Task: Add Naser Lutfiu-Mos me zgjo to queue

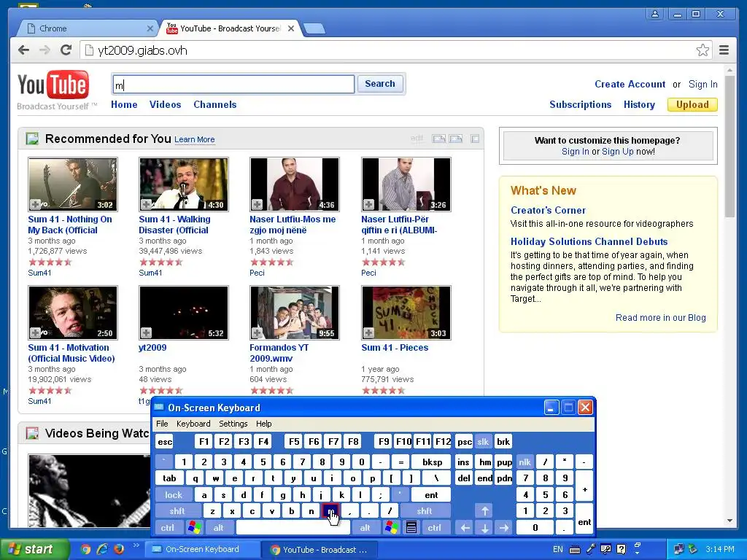Action: [x=258, y=205]
